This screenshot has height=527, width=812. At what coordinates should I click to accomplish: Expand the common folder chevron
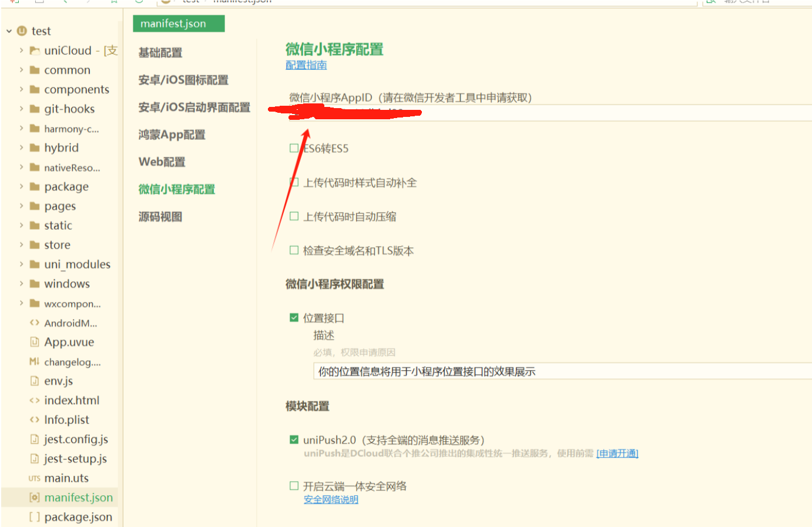pos(21,70)
